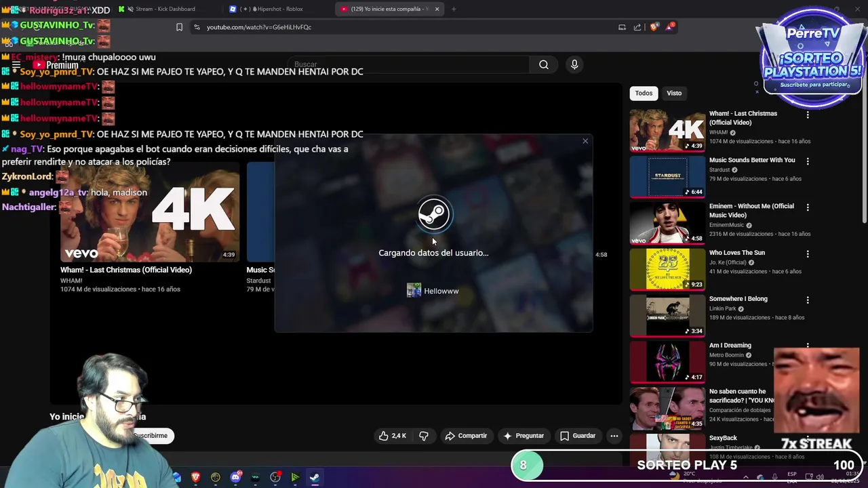Open Linkin Park Somewhere I Belong thumbnail
The width and height of the screenshot is (868, 488).
[x=667, y=315]
